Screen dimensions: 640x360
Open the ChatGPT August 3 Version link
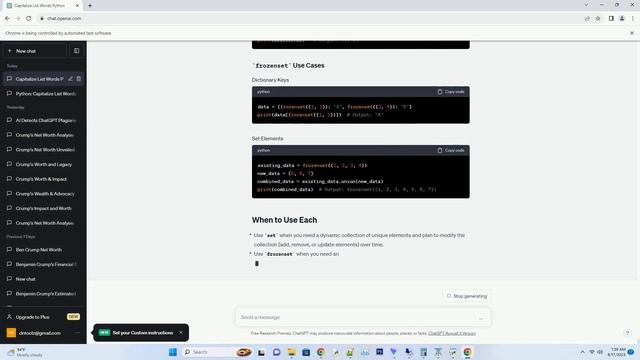[452, 333]
